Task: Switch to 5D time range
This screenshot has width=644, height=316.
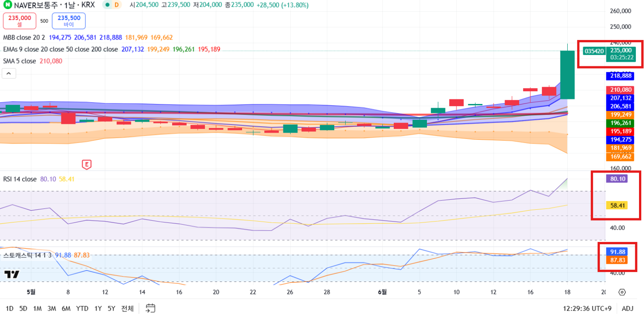Action: coord(23,309)
